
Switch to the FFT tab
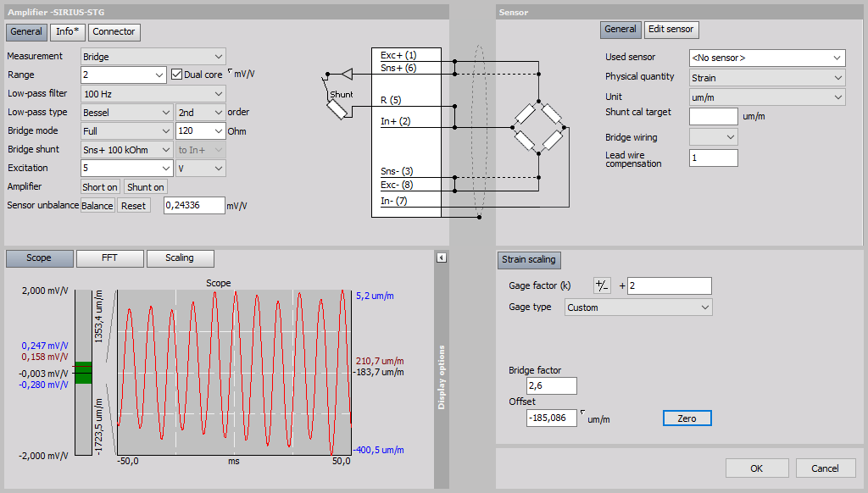(109, 258)
